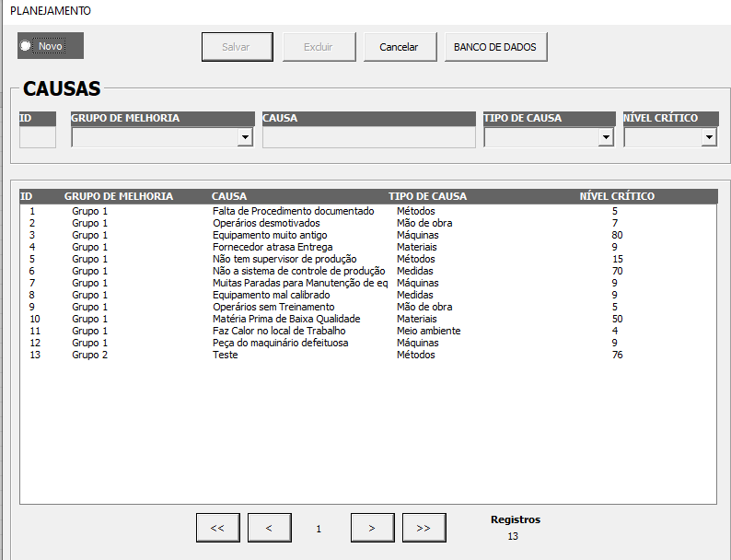The image size is (731, 560).
Task: Click the ID input field
Action: tap(38, 137)
